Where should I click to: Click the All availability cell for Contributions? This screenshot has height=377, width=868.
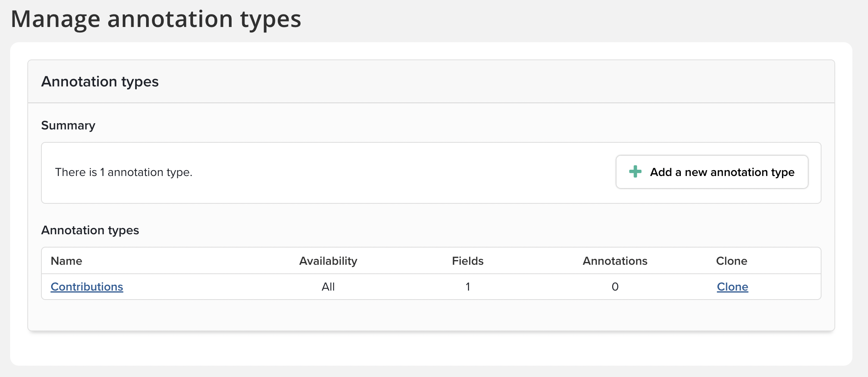pos(328,287)
